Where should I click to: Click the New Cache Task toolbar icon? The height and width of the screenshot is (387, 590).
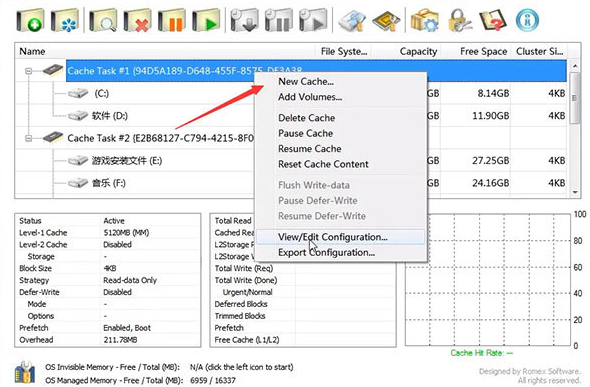click(30, 20)
